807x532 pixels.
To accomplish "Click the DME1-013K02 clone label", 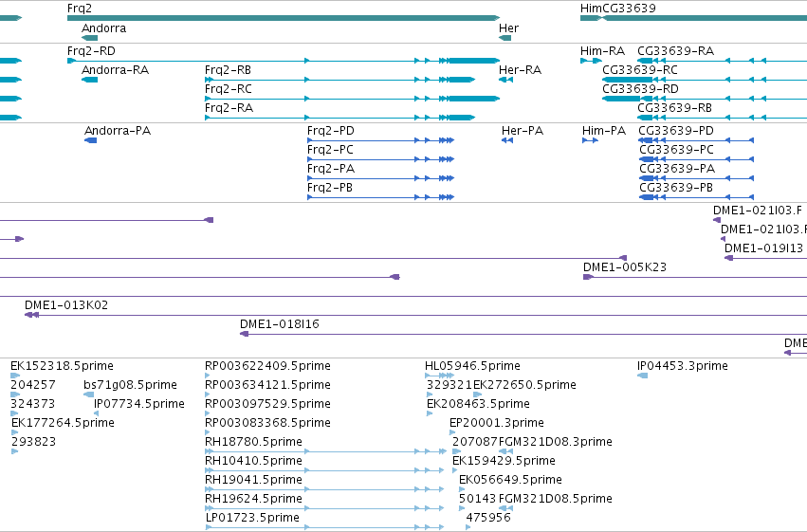I will click(x=66, y=305).
